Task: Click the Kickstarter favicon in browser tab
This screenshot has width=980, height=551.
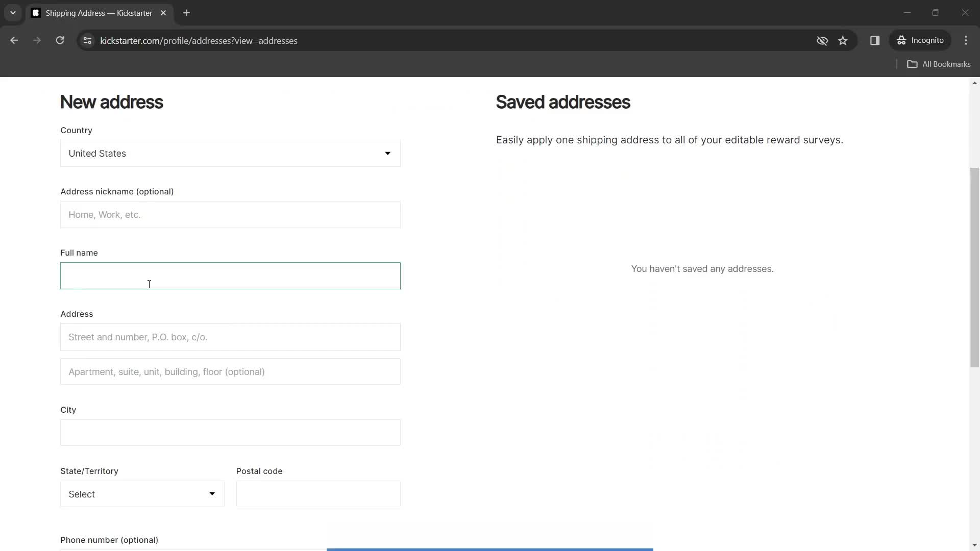Action: 36,13
